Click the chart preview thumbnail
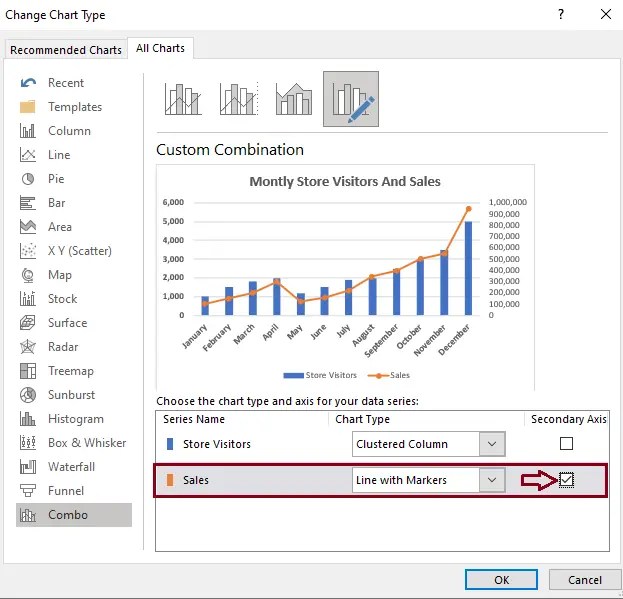Viewport: 623px width, 599px height. pos(345,277)
